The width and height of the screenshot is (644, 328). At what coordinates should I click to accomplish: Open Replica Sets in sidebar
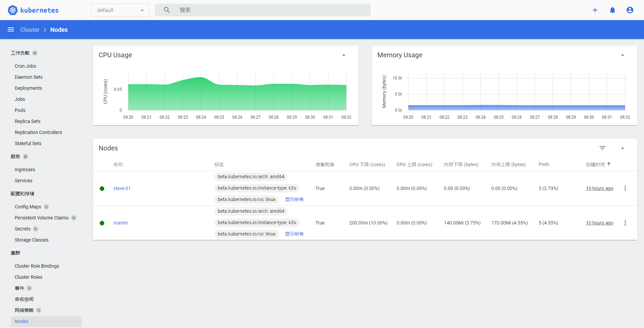[28, 121]
